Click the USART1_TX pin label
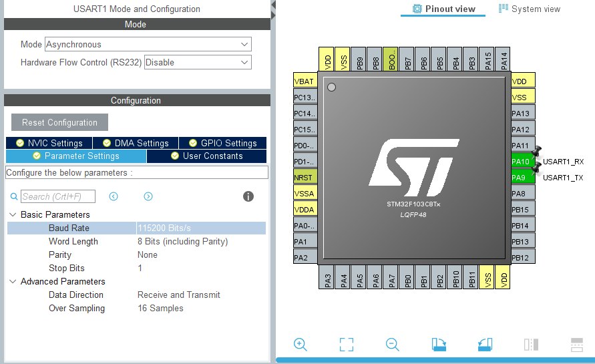The image size is (595, 364). [563, 177]
